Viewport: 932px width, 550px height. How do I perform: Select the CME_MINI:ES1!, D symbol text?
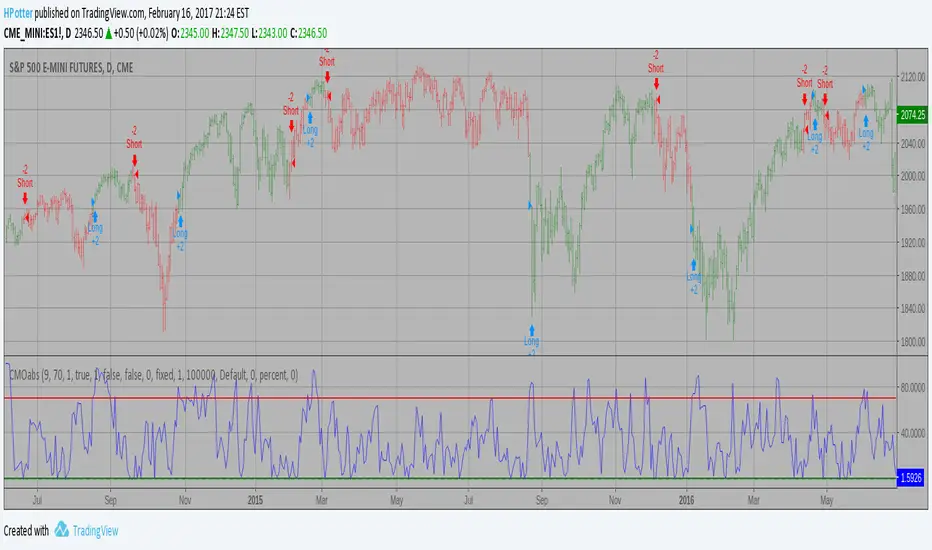pos(37,33)
